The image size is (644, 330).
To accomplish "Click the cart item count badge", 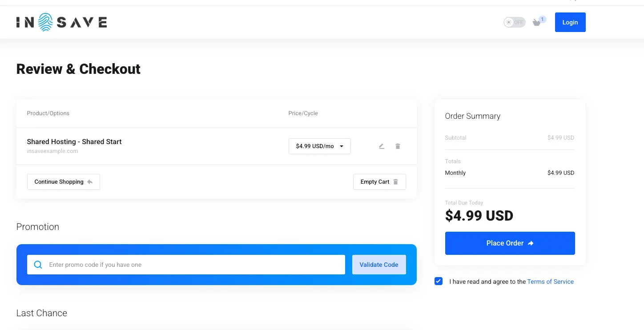I will (x=543, y=19).
